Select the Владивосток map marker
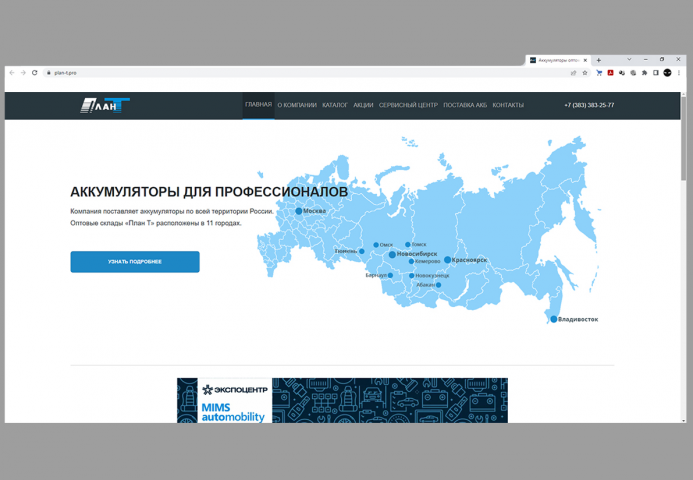Viewport: 693px width, 480px height. 554,319
